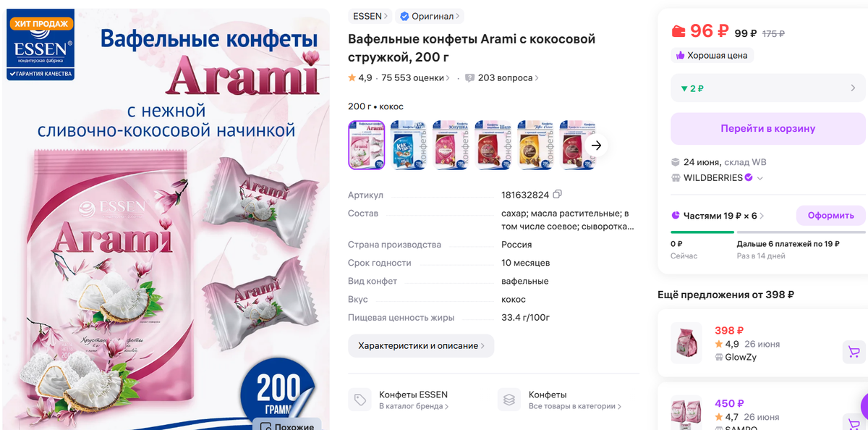
Task: Open the Конфеты category stack icon
Action: 509,400
